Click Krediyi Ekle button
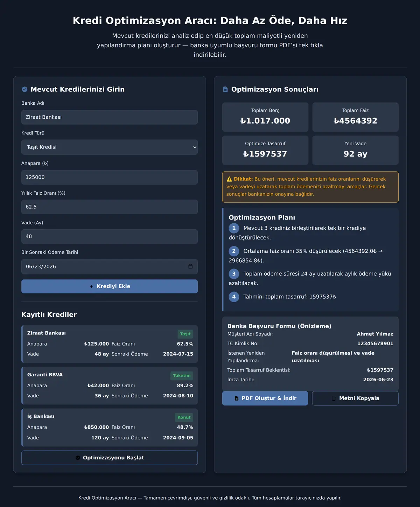Image resolution: width=420 pixels, height=507 pixels. pos(110,286)
